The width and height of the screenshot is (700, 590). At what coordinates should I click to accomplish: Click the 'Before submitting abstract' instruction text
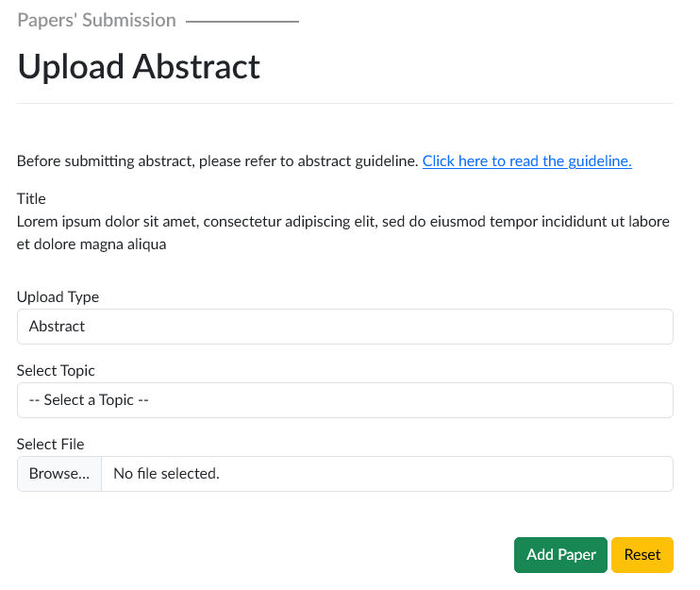pyautogui.click(x=217, y=161)
